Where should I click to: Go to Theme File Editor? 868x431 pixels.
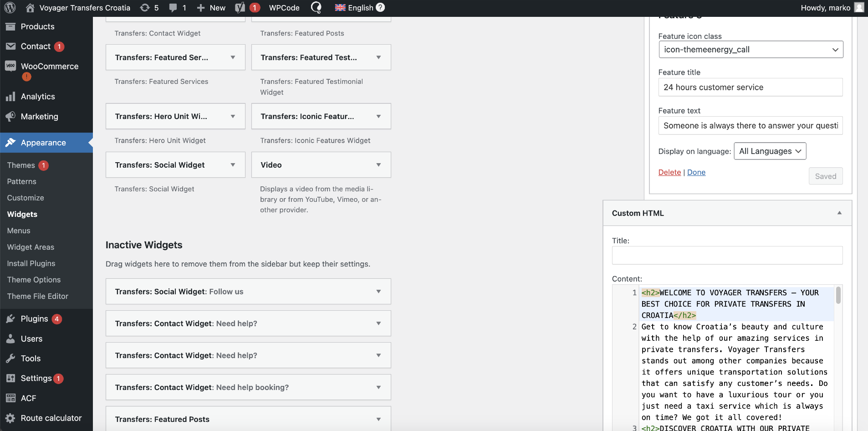[37, 297]
